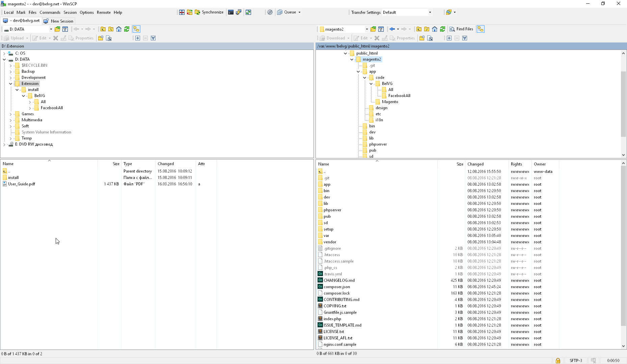
Task: Open the Commands menu
Action: click(x=50, y=12)
